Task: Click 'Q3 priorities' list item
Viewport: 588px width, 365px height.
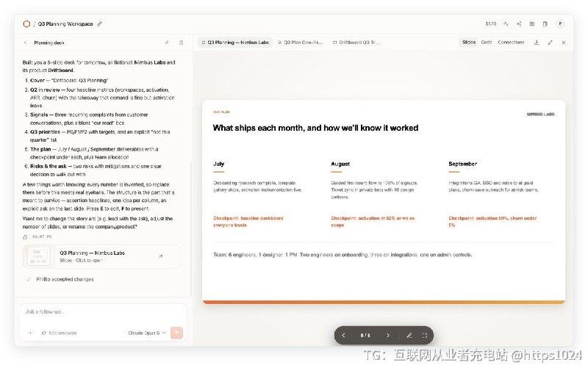Action: point(98,136)
